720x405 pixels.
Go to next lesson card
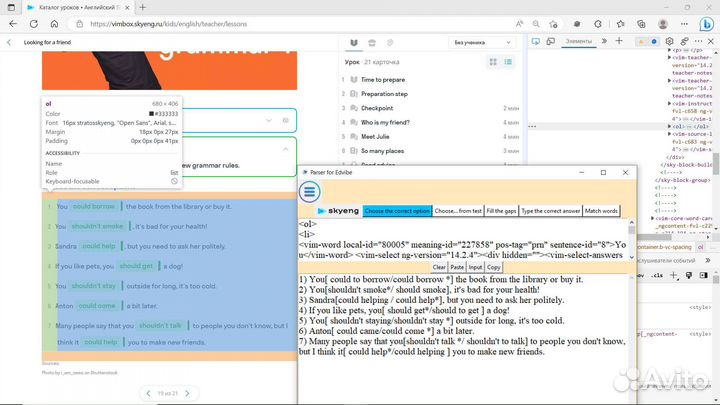187,394
